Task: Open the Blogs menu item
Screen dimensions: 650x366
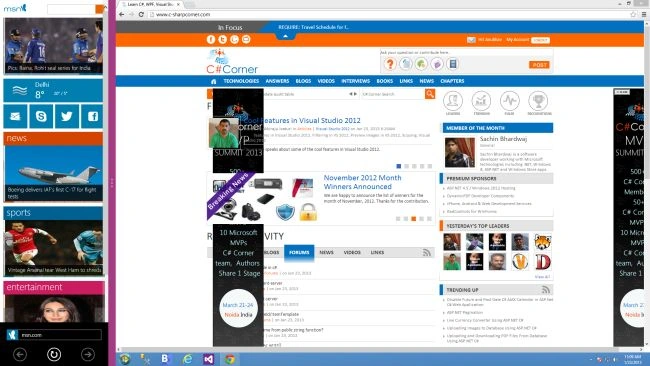Action: 303,81
